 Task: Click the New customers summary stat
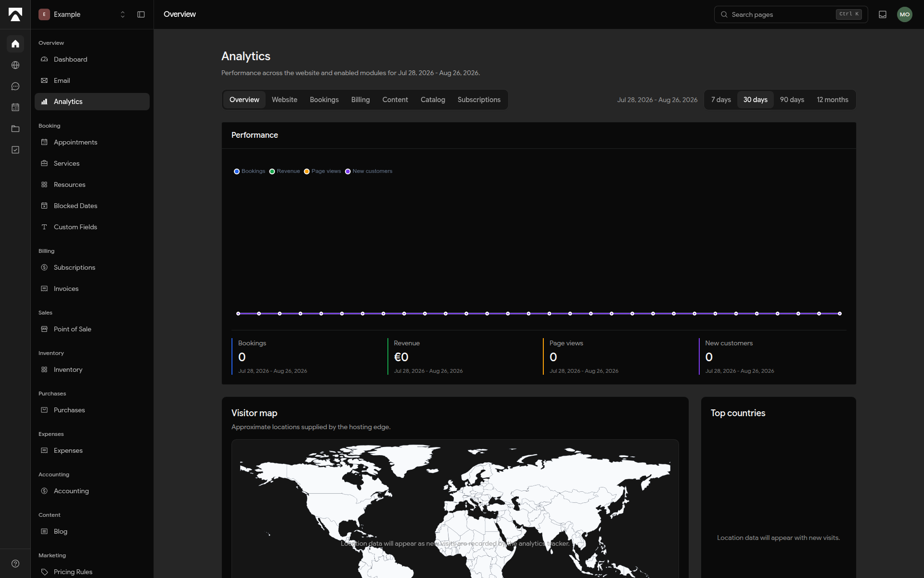(x=772, y=356)
